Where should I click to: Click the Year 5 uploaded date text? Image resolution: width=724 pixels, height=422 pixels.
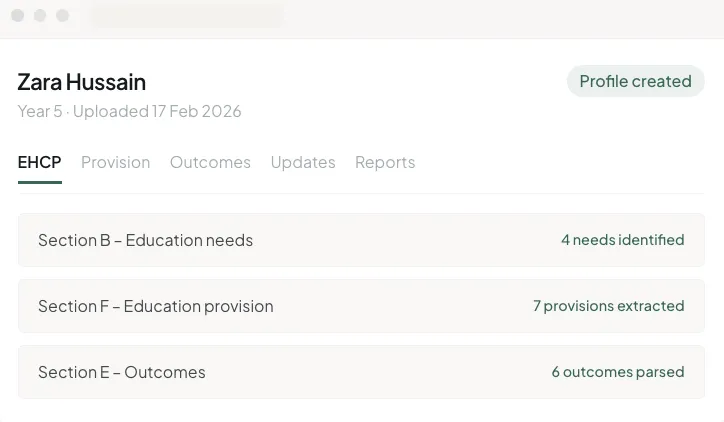[x=129, y=111]
